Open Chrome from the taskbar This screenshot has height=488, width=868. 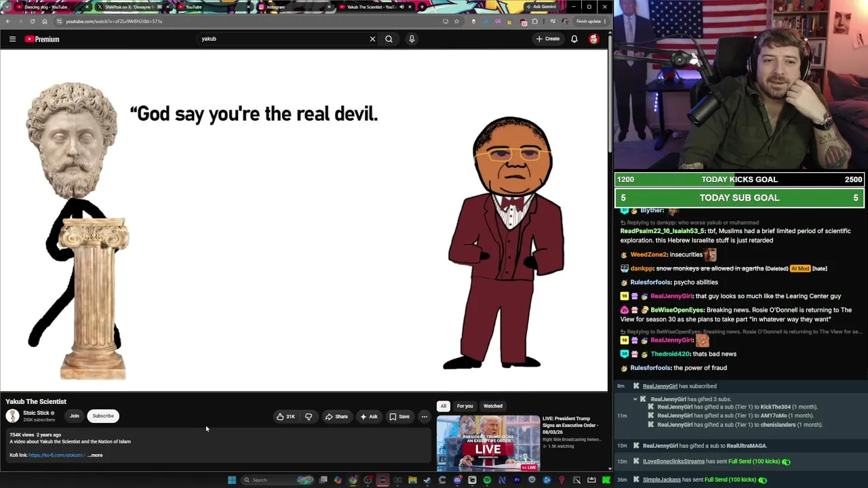click(353, 480)
